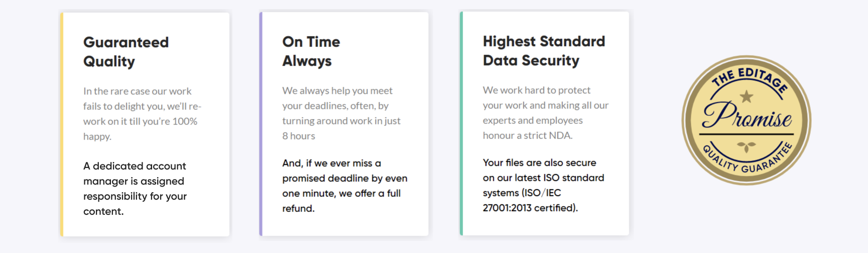868x253 pixels.
Task: Click the green accent bar on the Data Security card
Action: [461, 123]
